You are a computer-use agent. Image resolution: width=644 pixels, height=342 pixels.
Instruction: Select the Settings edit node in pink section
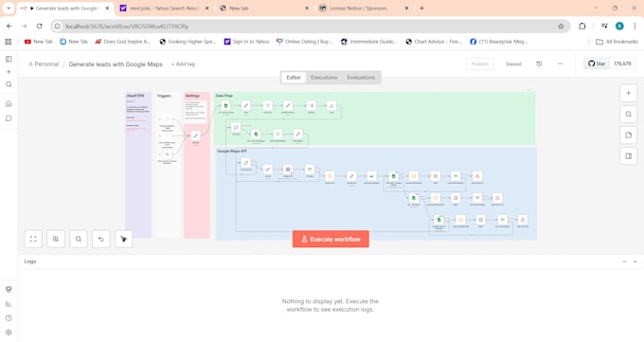(195, 135)
